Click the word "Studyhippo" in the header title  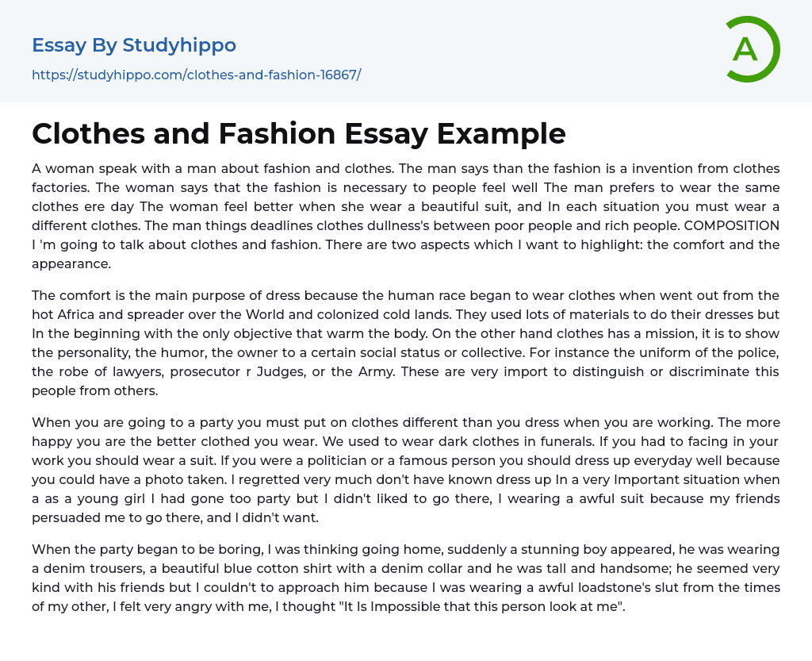click(179, 45)
